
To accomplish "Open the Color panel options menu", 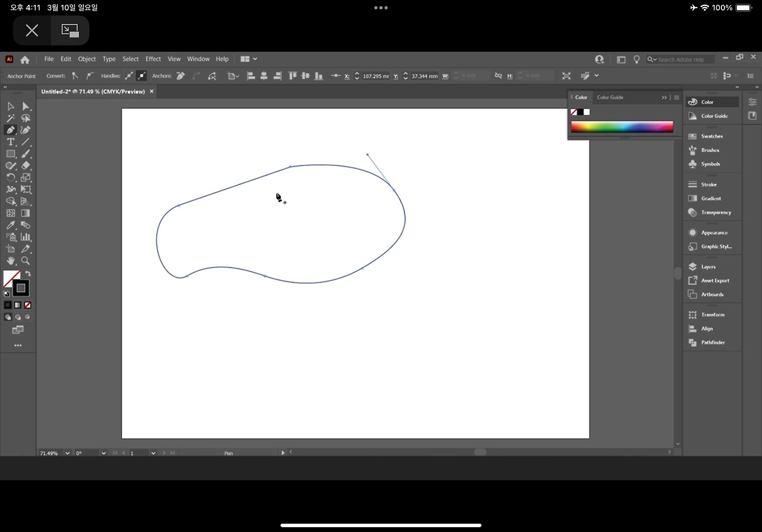I will click(676, 98).
